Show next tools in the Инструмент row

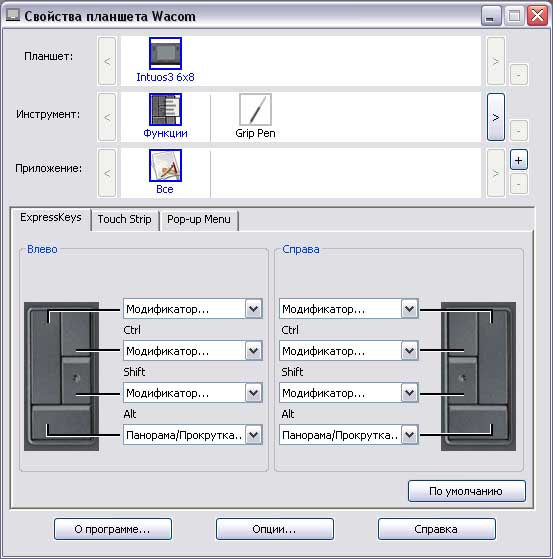(496, 117)
